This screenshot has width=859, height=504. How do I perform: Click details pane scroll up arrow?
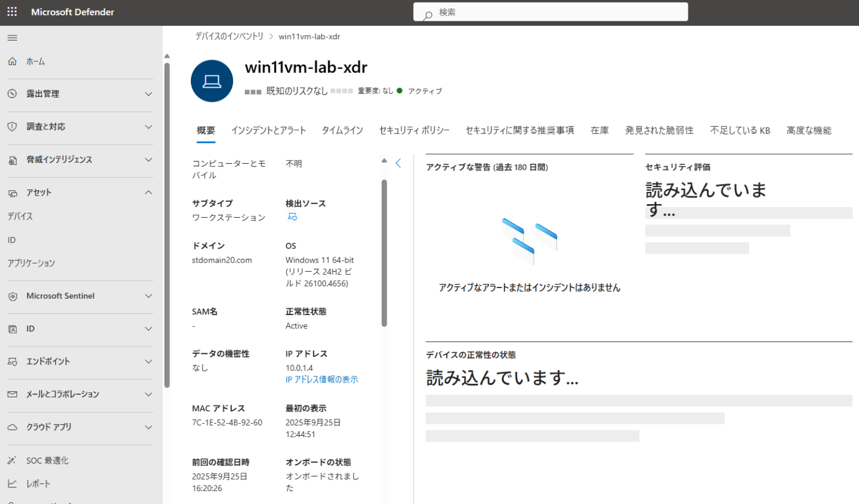pos(384,161)
